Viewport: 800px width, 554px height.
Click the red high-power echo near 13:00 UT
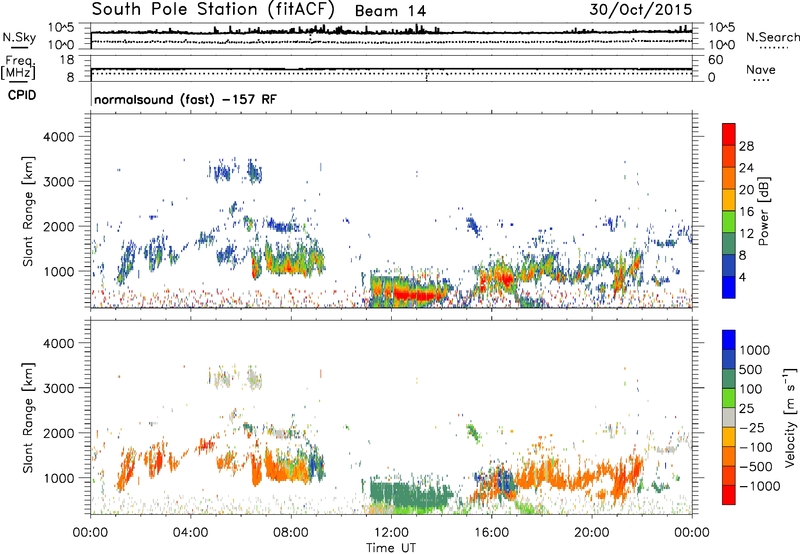[415, 294]
